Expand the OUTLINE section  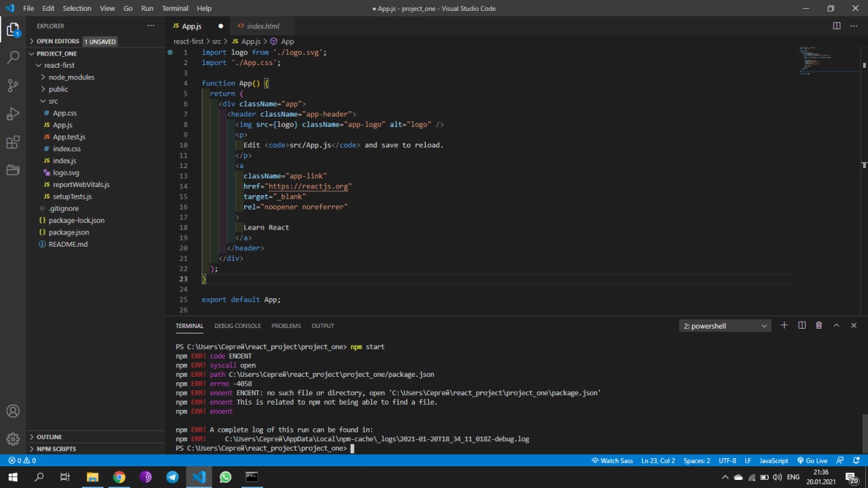49,437
